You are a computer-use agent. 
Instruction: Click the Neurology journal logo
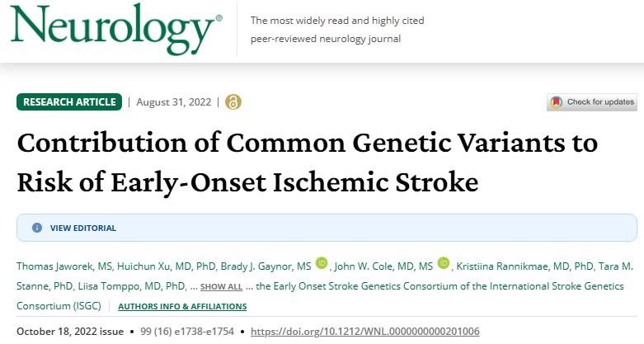[x=116, y=30]
